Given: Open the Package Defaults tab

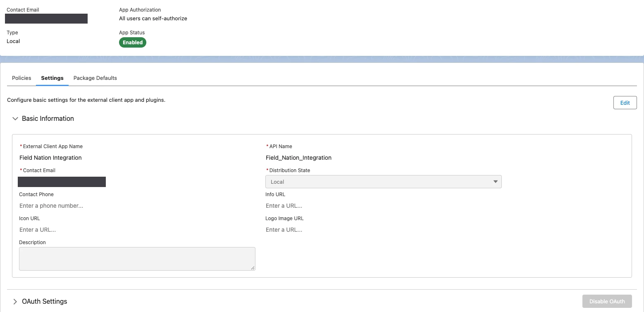Looking at the screenshot, I should (x=95, y=78).
